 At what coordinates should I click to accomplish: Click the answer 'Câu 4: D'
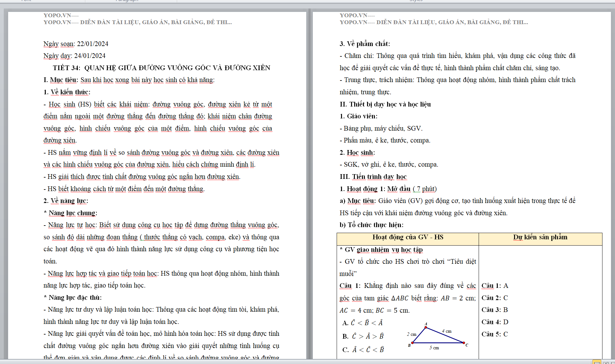(x=495, y=322)
